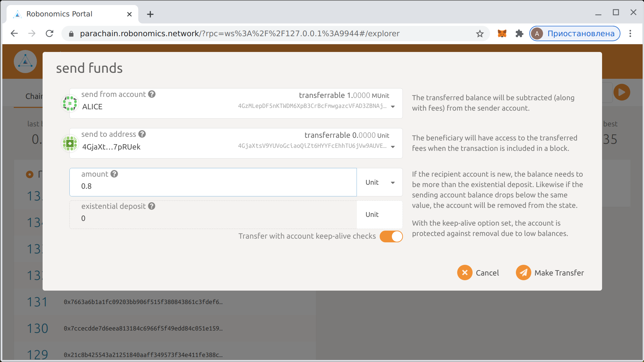Click the orange play button in background page

(622, 92)
